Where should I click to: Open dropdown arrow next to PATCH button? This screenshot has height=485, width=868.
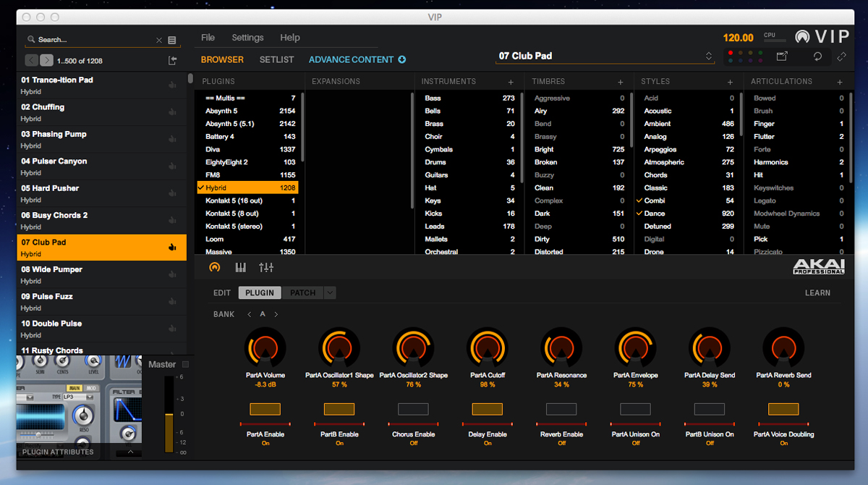[330, 292]
